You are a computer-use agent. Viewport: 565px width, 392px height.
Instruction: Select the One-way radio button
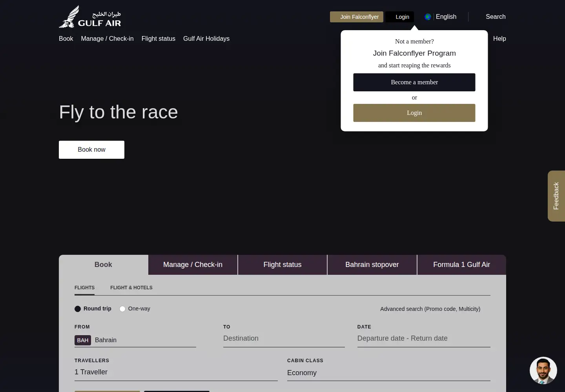coord(122,309)
